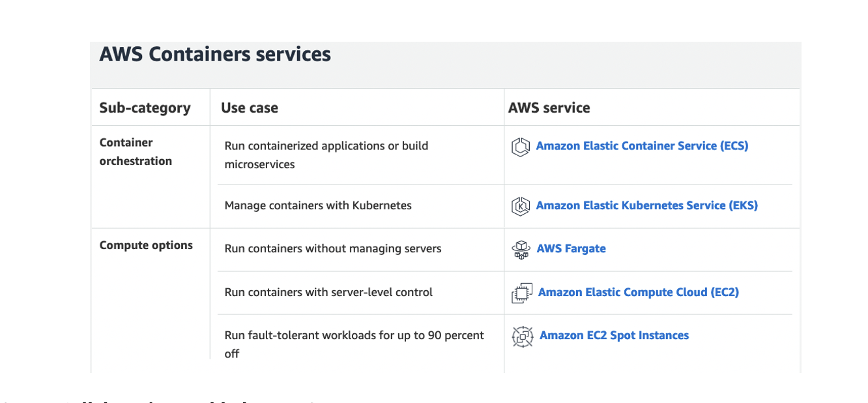
Task: Click the "Use case" column header
Action: point(250,108)
